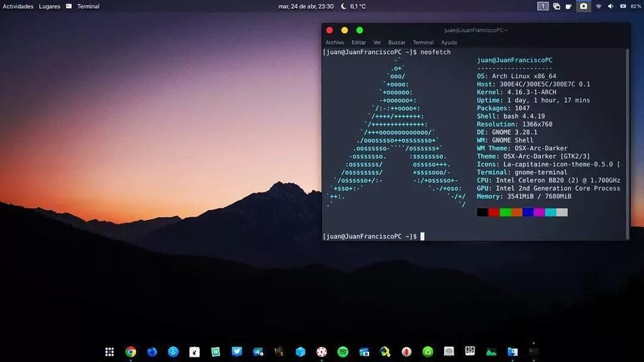644x362 pixels.
Task: Open the blue download-arrow app in the dock
Action: click(174, 352)
